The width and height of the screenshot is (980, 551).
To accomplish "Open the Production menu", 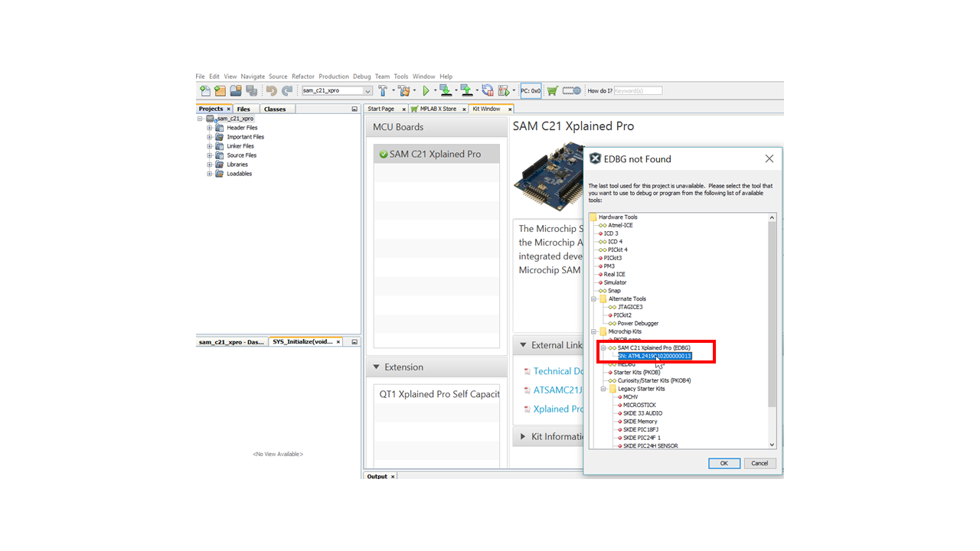I will [334, 77].
